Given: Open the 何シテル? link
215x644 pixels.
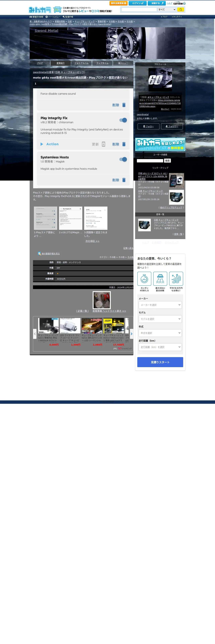Looking at the screenshot, I should (165, 109).
